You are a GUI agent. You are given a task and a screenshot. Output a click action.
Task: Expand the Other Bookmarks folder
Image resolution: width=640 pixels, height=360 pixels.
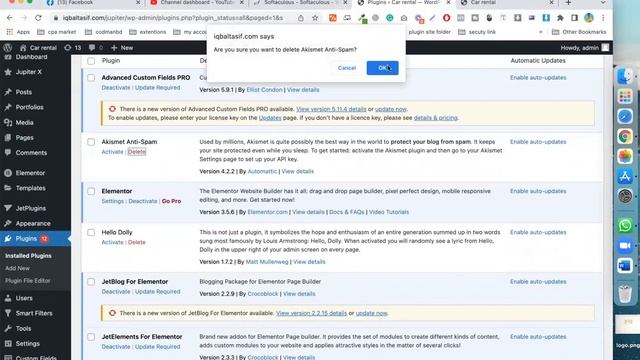pyautogui.click(x=579, y=32)
